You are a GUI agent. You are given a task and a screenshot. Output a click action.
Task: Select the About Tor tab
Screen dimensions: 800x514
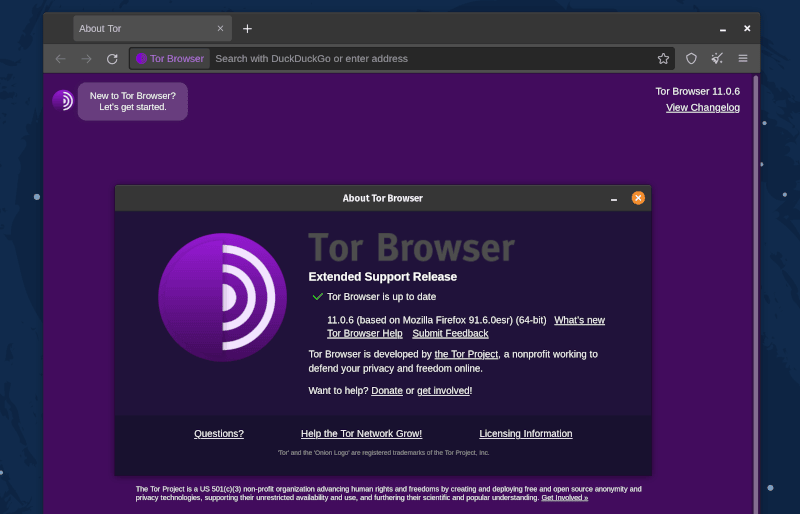point(140,28)
